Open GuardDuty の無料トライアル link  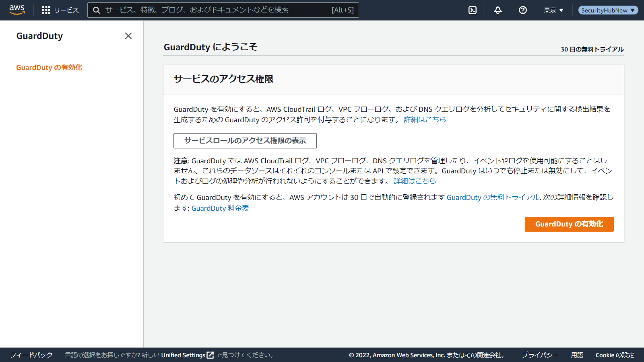point(493,197)
